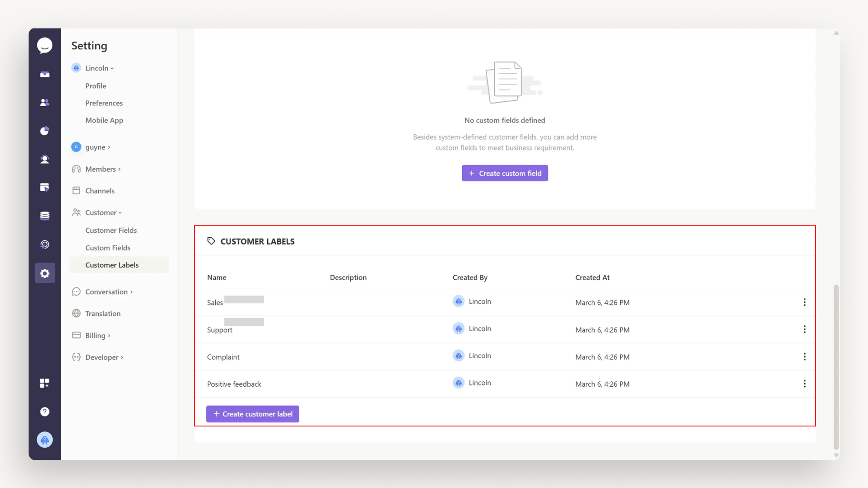Image resolution: width=868 pixels, height=488 pixels.
Task: Open the Translation settings page
Action: (x=103, y=313)
